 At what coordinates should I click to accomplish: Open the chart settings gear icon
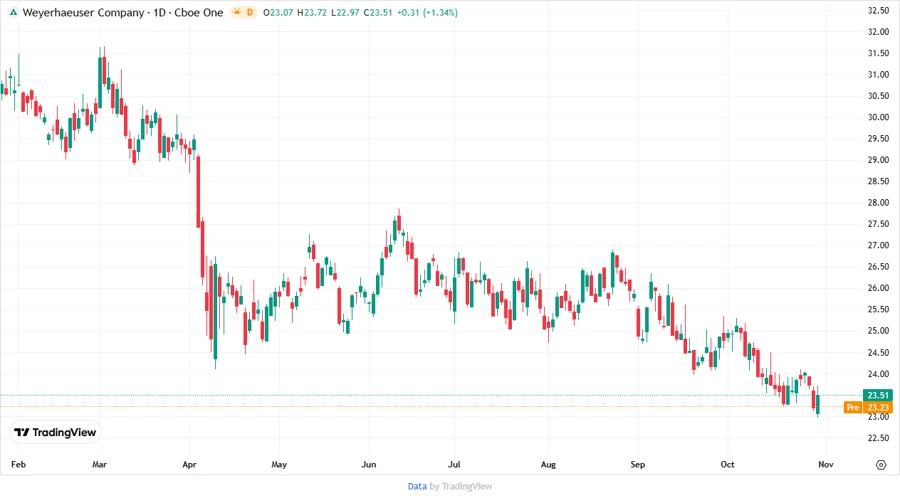pos(881,465)
